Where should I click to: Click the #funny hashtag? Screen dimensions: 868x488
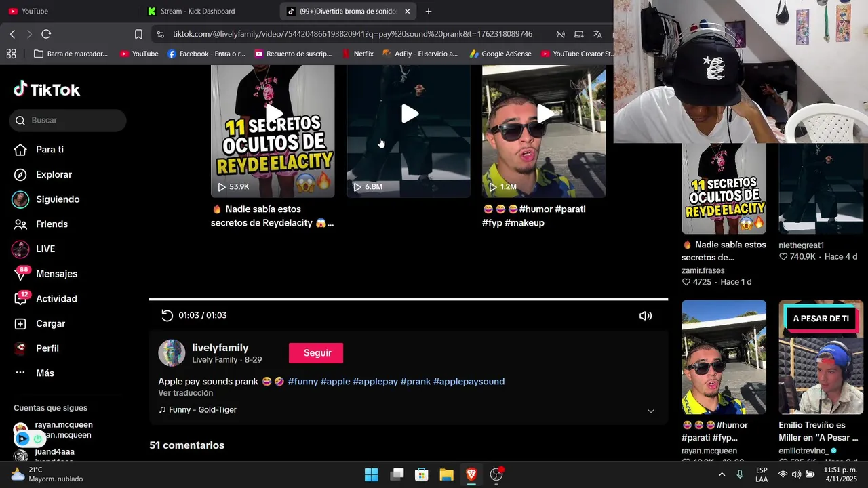coord(302,382)
